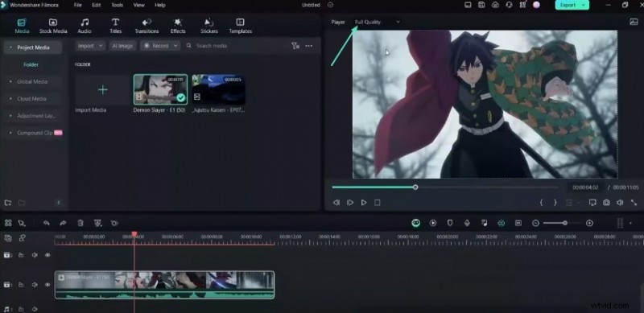
Task: Zoom out the timeline with minus
Action: click(x=535, y=223)
